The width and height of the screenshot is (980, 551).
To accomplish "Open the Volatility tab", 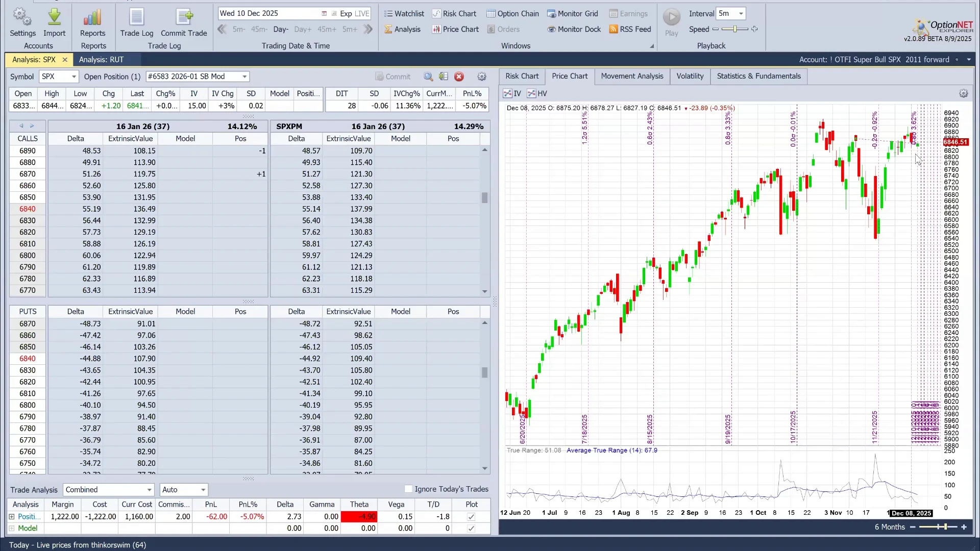I will click(690, 76).
